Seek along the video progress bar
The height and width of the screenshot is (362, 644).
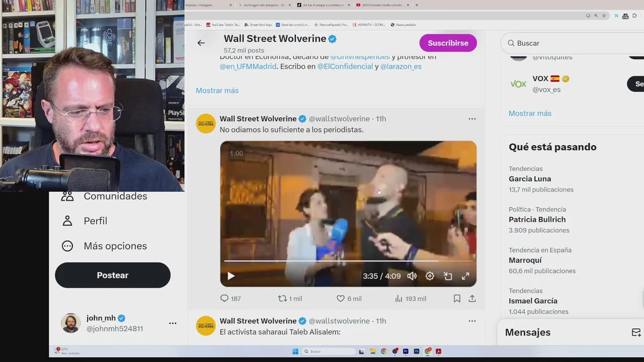[348, 261]
